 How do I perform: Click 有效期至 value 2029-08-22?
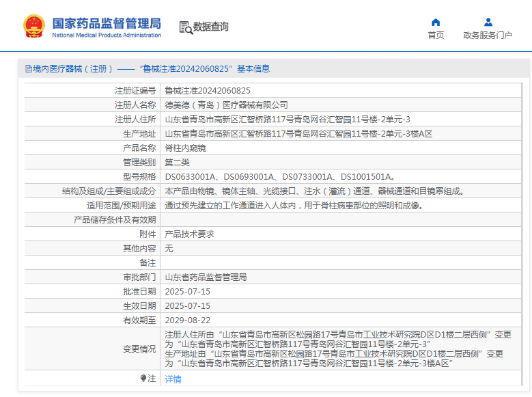188,320
